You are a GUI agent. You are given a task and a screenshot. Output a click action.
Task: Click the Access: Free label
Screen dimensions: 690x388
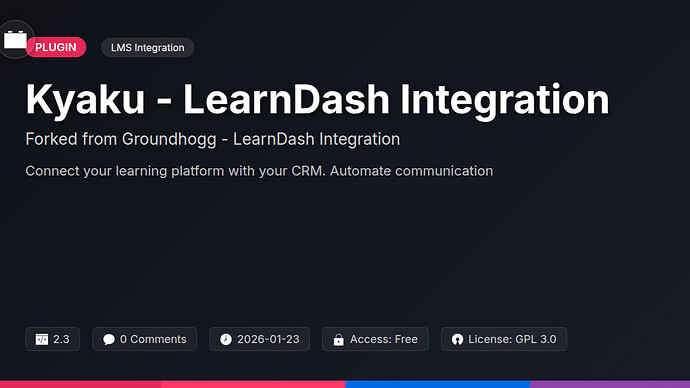[x=384, y=339]
